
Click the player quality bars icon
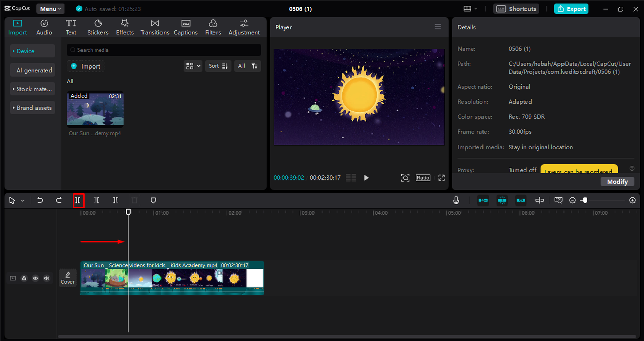coord(351,178)
